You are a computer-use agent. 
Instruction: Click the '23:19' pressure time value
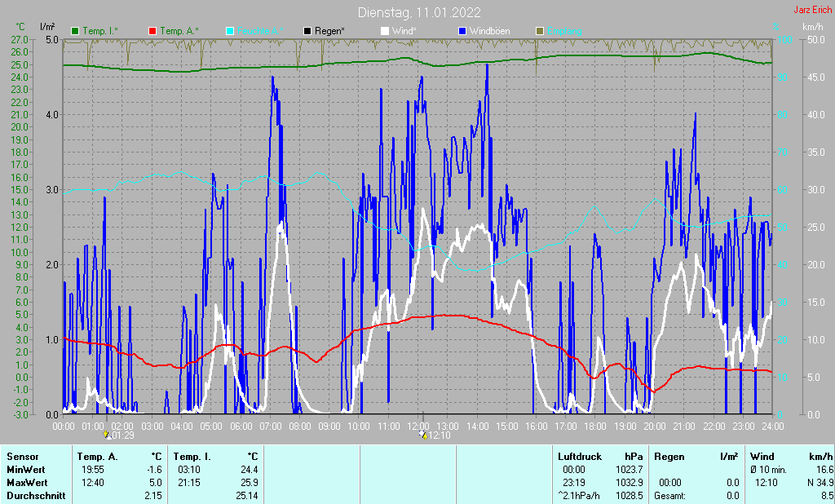click(x=574, y=483)
